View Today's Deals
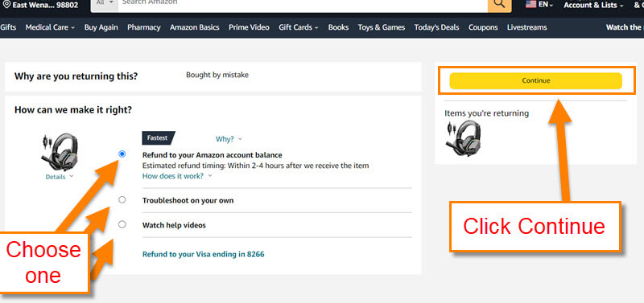This screenshot has height=303, width=644. pyautogui.click(x=437, y=27)
